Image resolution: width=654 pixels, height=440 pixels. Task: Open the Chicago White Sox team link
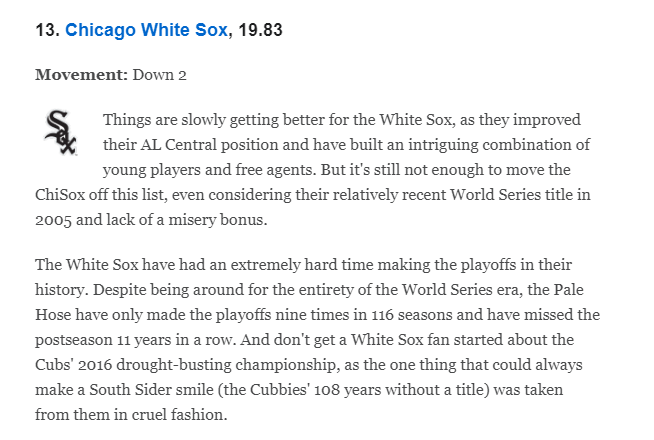pos(146,31)
